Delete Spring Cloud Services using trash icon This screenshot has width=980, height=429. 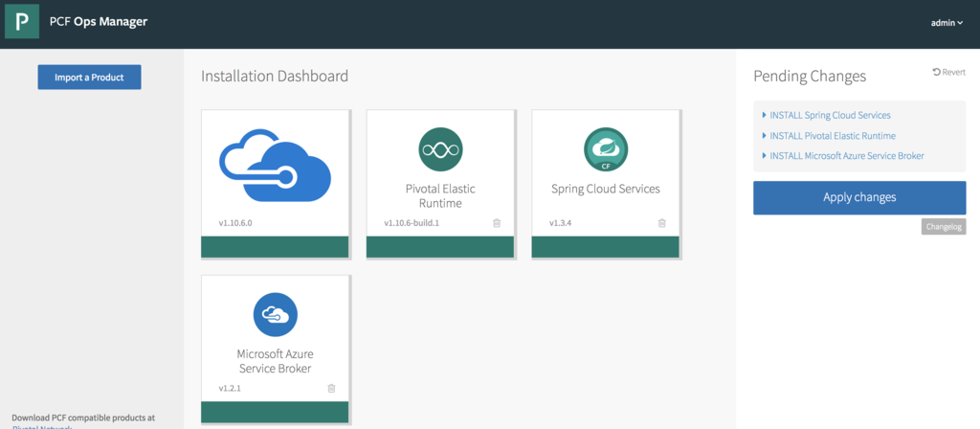coord(661,223)
